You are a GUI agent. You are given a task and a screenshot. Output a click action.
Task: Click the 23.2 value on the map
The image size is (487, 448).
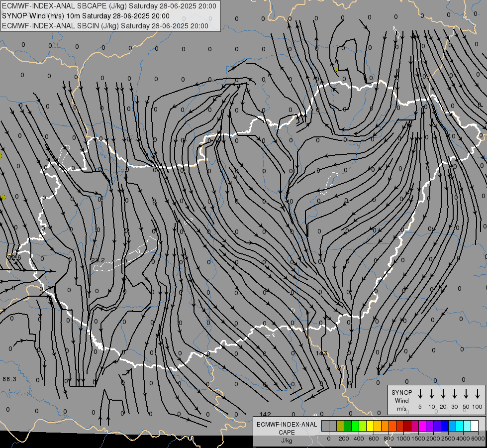[x=98, y=260]
